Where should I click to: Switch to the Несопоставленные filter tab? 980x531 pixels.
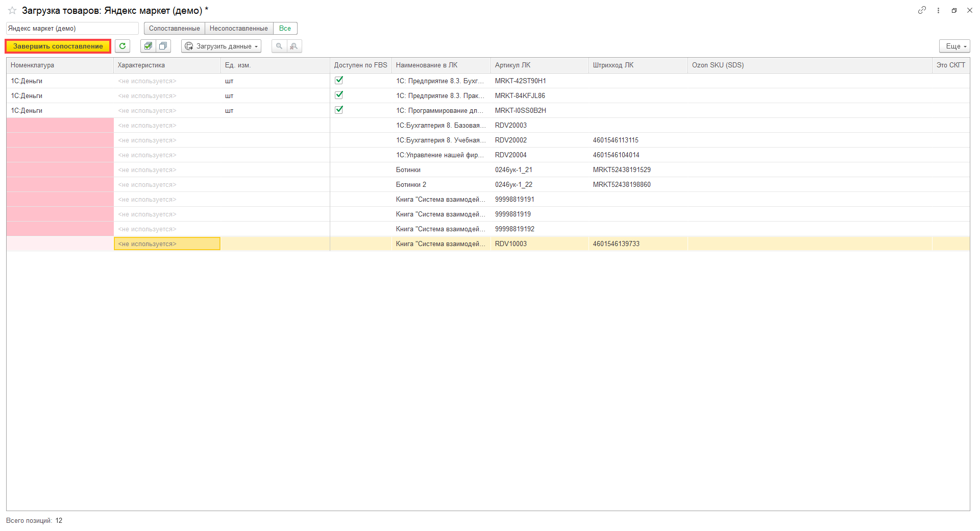click(x=239, y=29)
